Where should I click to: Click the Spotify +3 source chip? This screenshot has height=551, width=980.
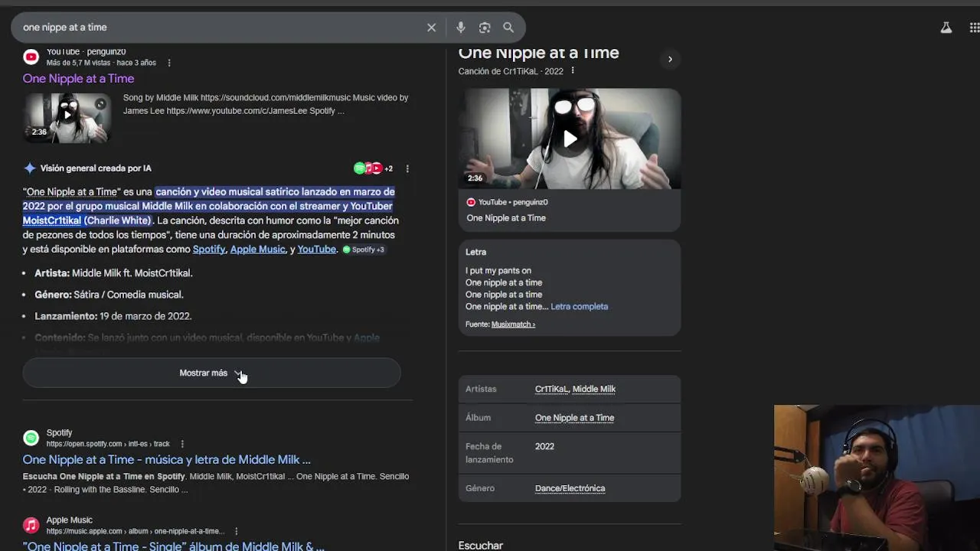[364, 249]
